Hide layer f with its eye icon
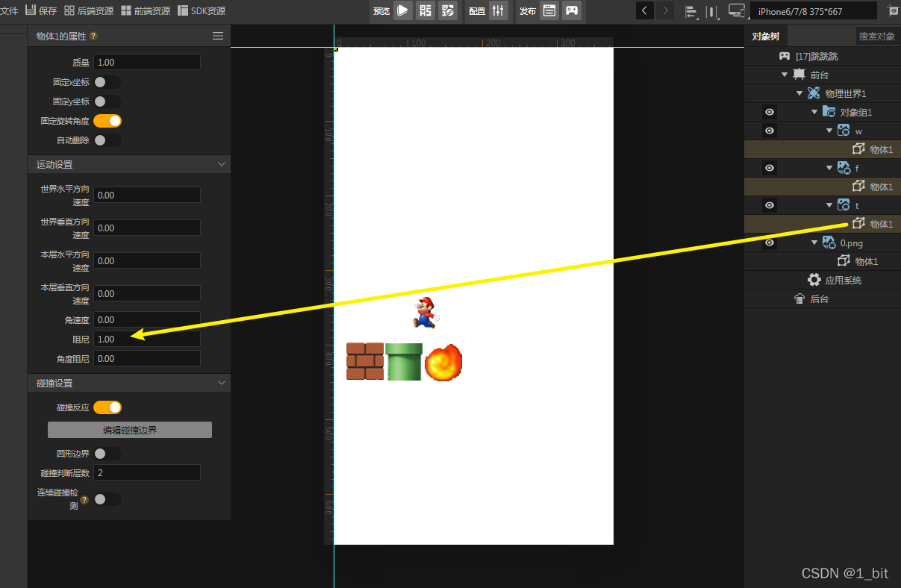901x588 pixels. point(770,168)
